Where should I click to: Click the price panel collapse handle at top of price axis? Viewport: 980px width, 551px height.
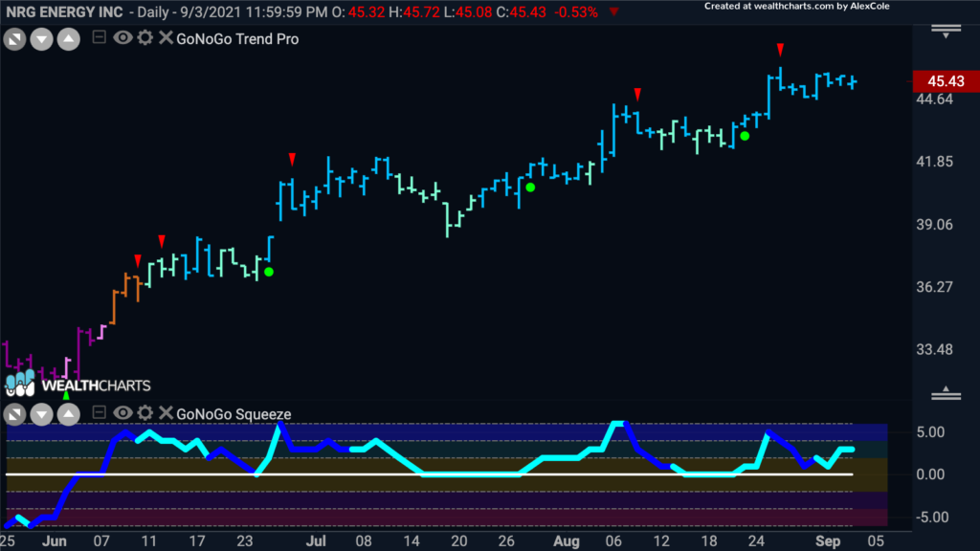point(946,32)
